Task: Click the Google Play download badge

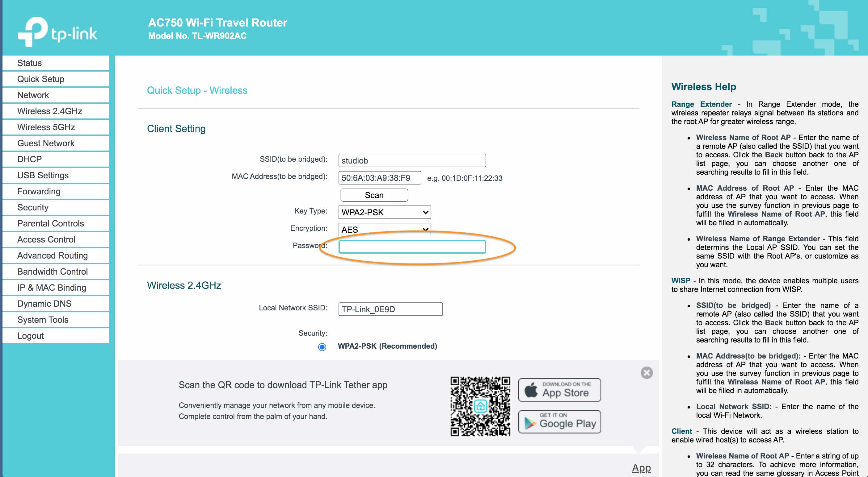Action: coord(559,422)
